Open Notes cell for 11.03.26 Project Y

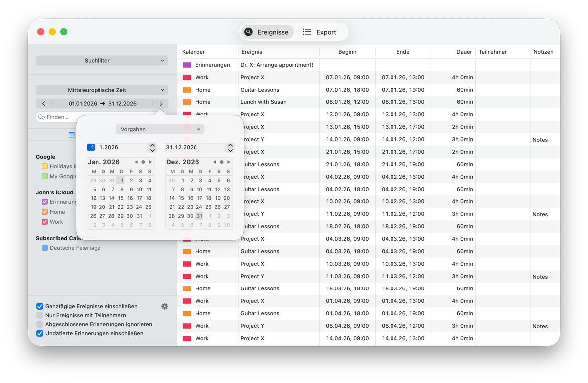540,277
